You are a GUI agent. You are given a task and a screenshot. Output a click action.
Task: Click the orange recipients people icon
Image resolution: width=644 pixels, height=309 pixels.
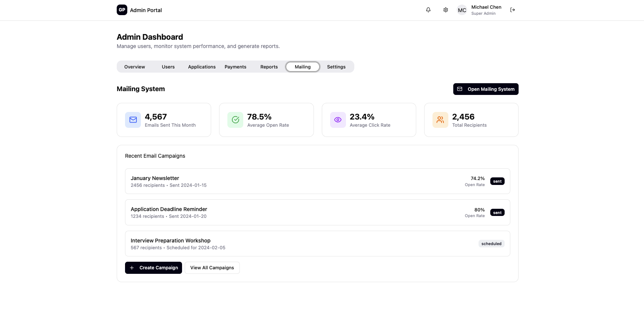[440, 120]
